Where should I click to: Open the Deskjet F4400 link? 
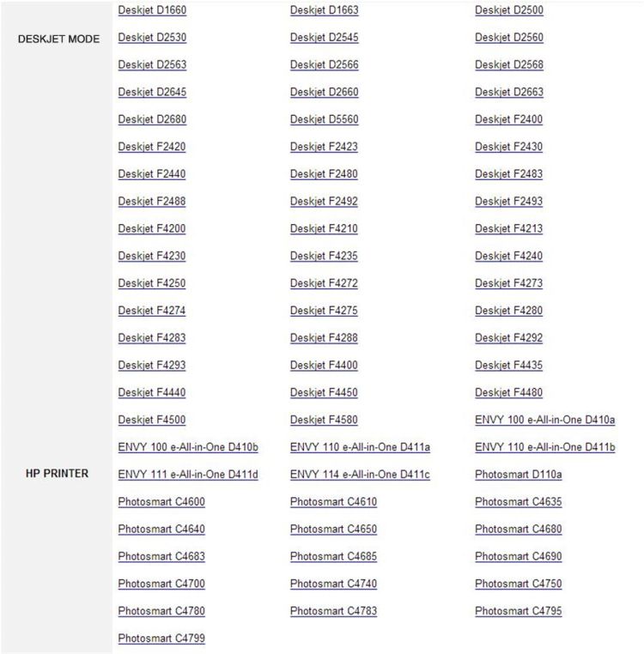(x=324, y=366)
